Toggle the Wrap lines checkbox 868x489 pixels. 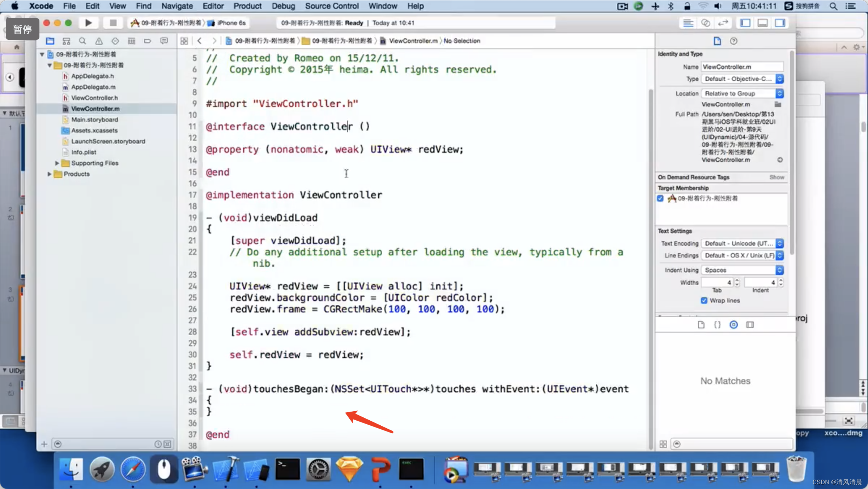tap(704, 301)
